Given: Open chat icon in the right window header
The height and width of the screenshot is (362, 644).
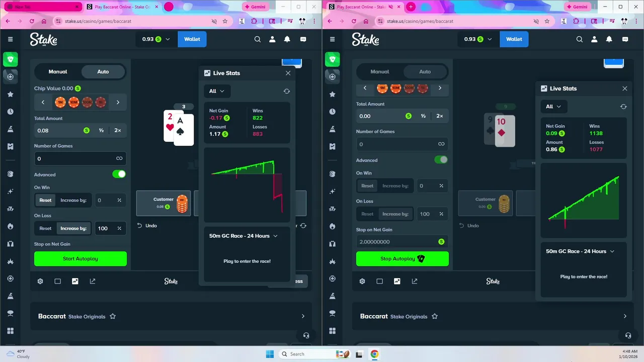Looking at the screenshot, I should pos(625,39).
